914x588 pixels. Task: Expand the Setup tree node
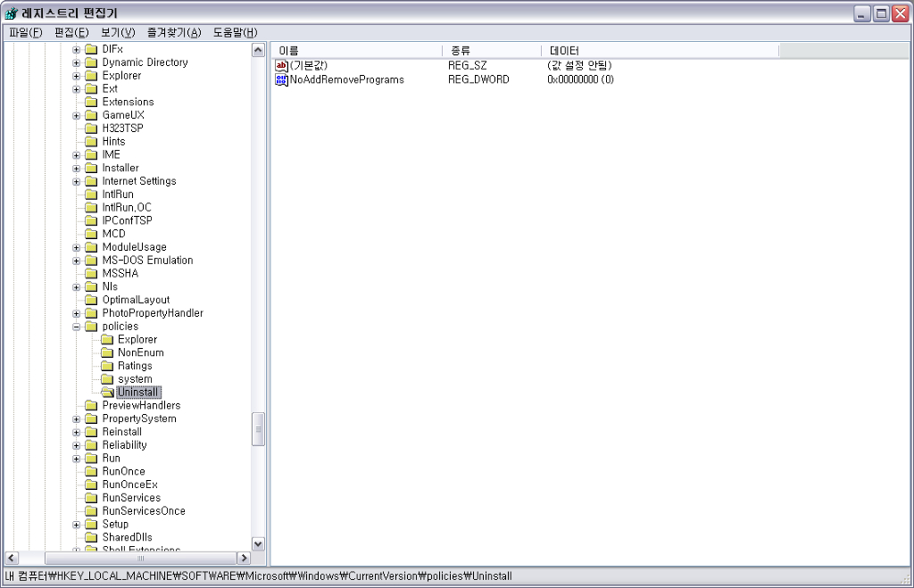(x=77, y=525)
